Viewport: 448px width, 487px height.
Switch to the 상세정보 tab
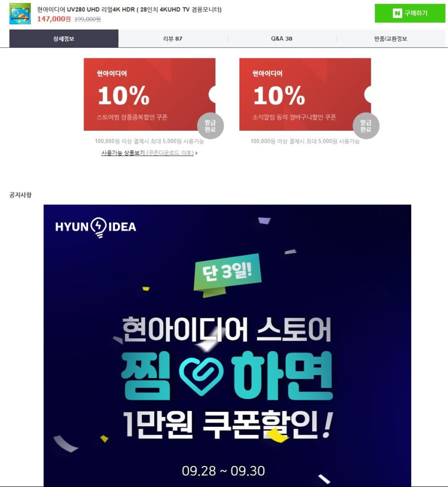click(x=64, y=38)
